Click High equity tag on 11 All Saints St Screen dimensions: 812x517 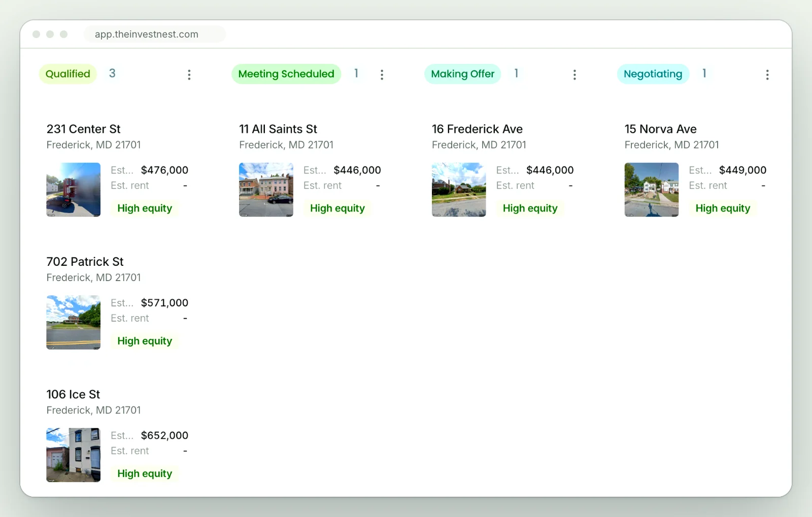[337, 209]
